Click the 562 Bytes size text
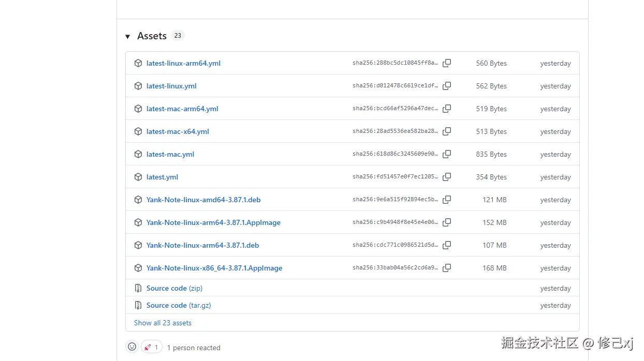This screenshot has height=361, width=644. 491,86
